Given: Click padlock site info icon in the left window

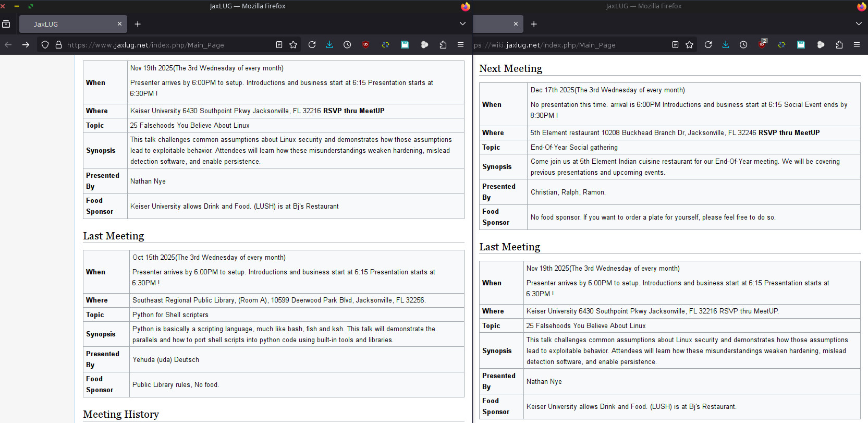Looking at the screenshot, I should pos(58,45).
